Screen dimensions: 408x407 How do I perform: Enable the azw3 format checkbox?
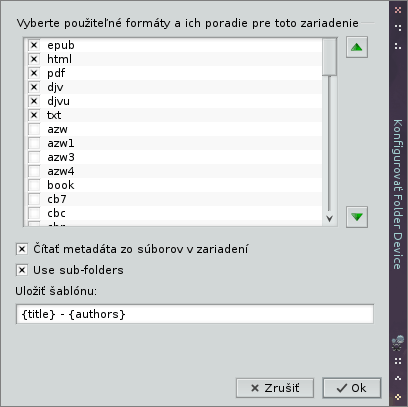[x=34, y=157]
